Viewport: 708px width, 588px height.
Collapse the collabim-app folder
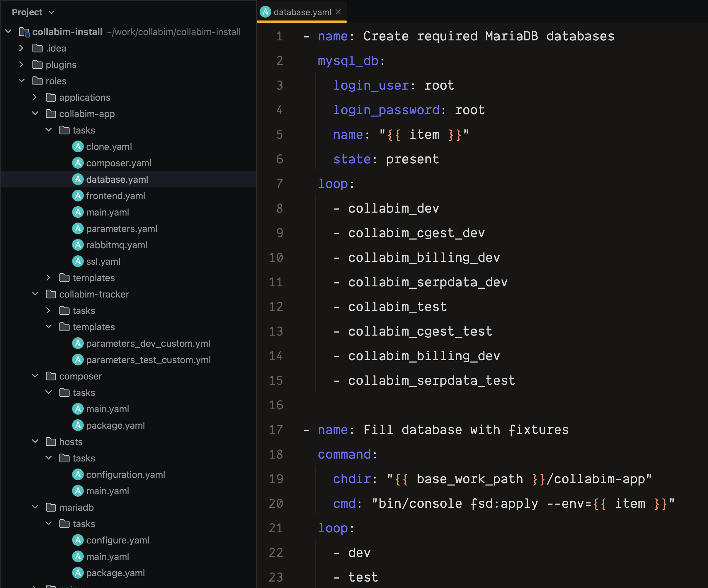point(35,114)
